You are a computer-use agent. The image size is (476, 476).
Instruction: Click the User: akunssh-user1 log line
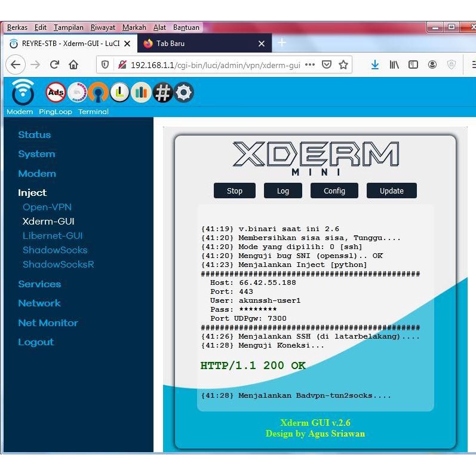coord(255,300)
